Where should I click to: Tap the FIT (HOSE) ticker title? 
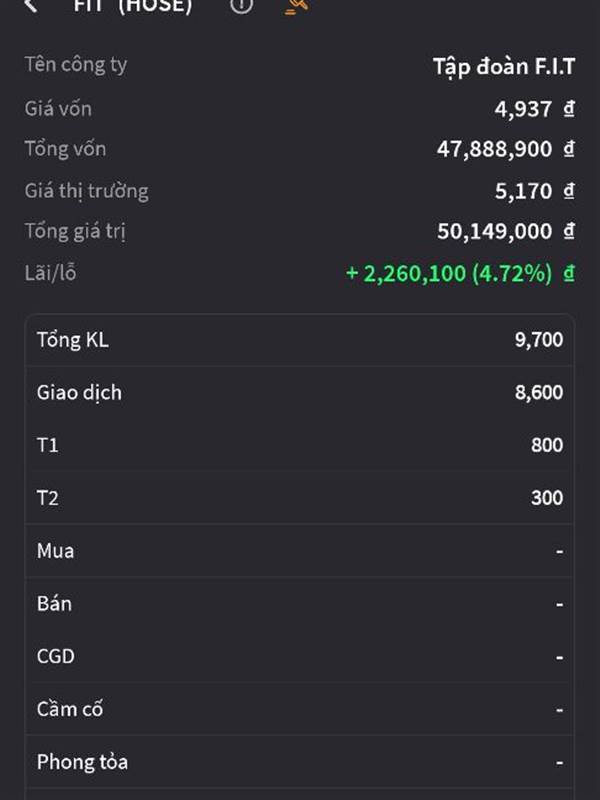coord(133,5)
